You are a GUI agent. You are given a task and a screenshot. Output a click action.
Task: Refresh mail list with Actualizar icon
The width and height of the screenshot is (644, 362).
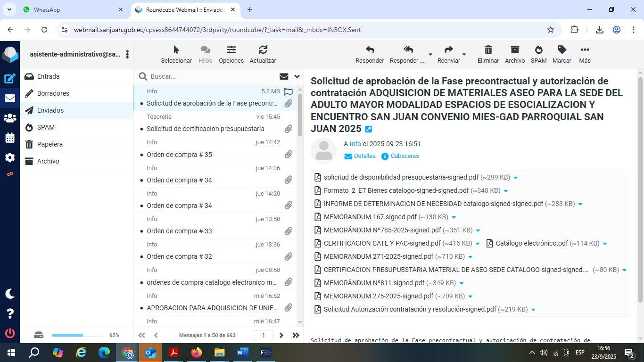pyautogui.click(x=263, y=50)
